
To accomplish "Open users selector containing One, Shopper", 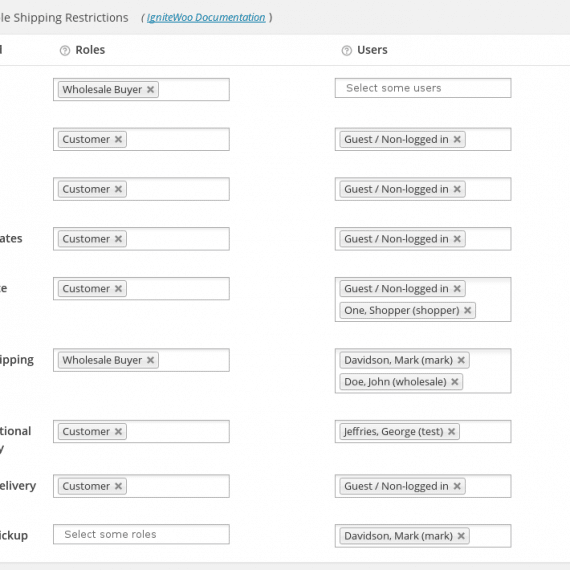I will [423, 300].
